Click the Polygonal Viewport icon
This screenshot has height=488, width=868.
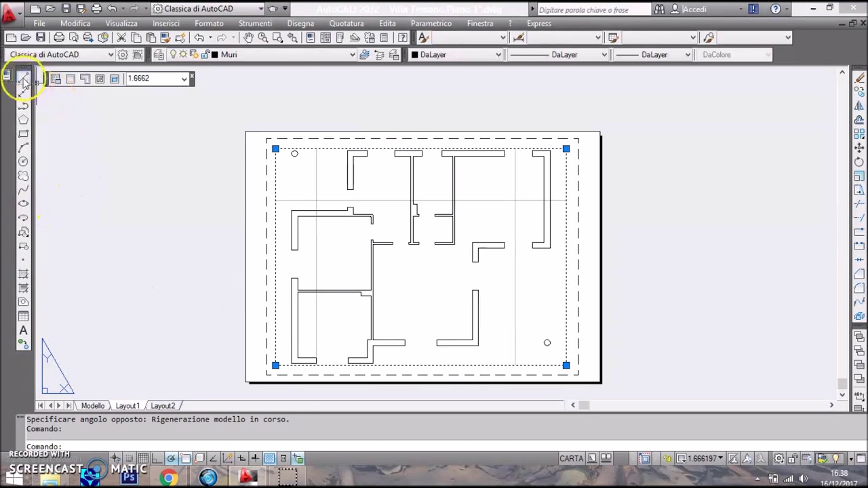(85, 79)
